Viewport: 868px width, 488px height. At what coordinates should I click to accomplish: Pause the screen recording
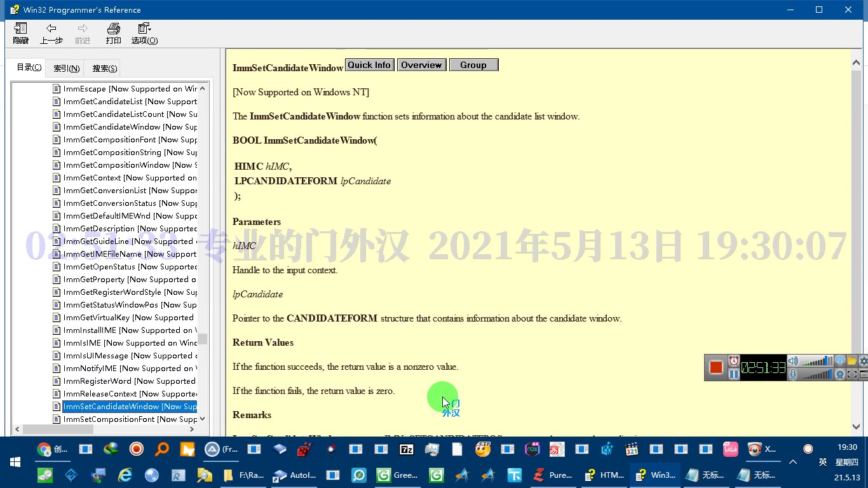point(734,374)
